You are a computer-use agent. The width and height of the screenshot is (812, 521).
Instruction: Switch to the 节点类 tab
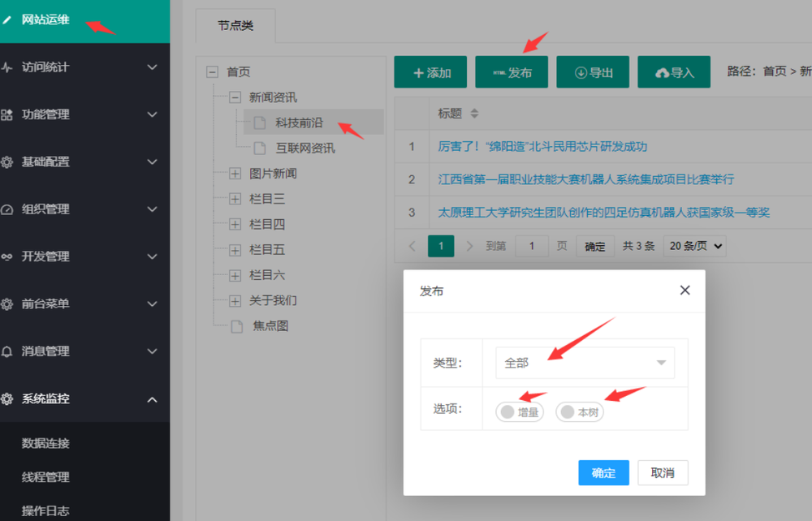point(235,26)
